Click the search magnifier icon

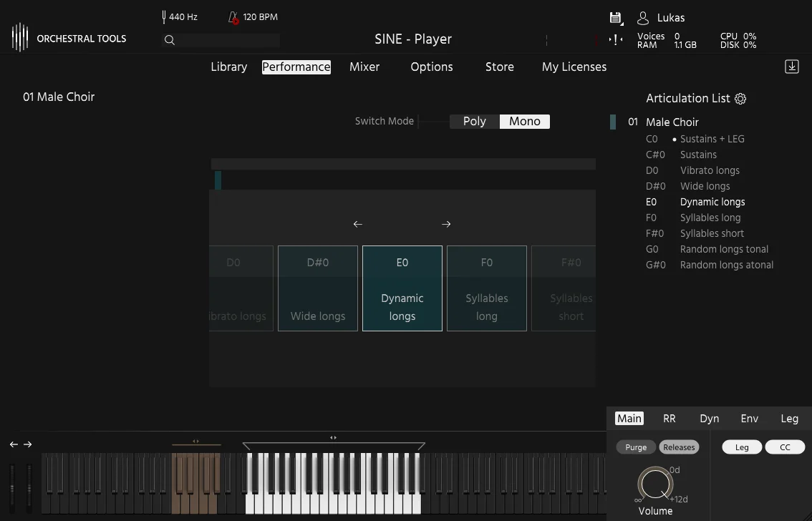click(169, 40)
